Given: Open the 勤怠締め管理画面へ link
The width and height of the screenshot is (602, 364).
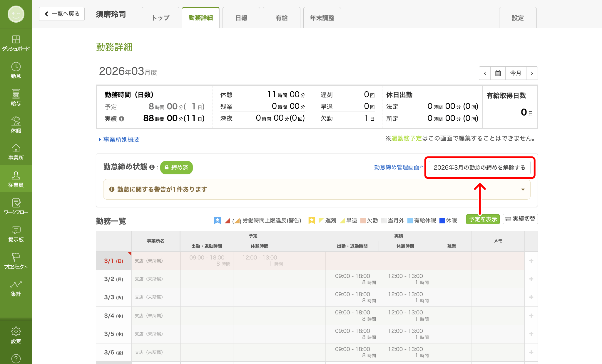Looking at the screenshot, I should pyautogui.click(x=399, y=167).
